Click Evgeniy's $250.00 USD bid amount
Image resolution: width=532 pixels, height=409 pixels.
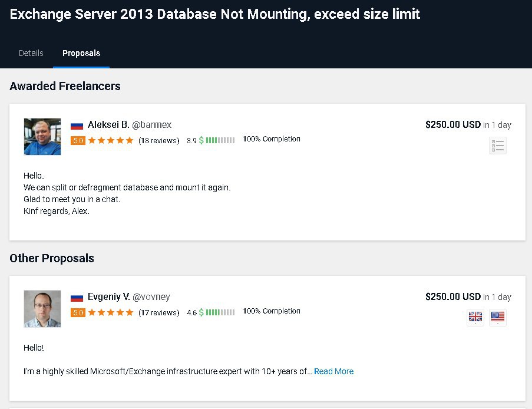pos(453,296)
